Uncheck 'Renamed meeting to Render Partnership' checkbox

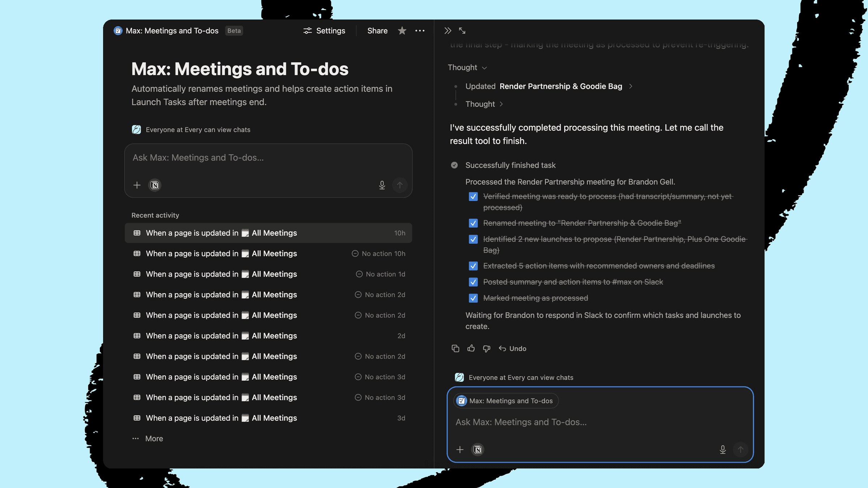pyautogui.click(x=473, y=223)
